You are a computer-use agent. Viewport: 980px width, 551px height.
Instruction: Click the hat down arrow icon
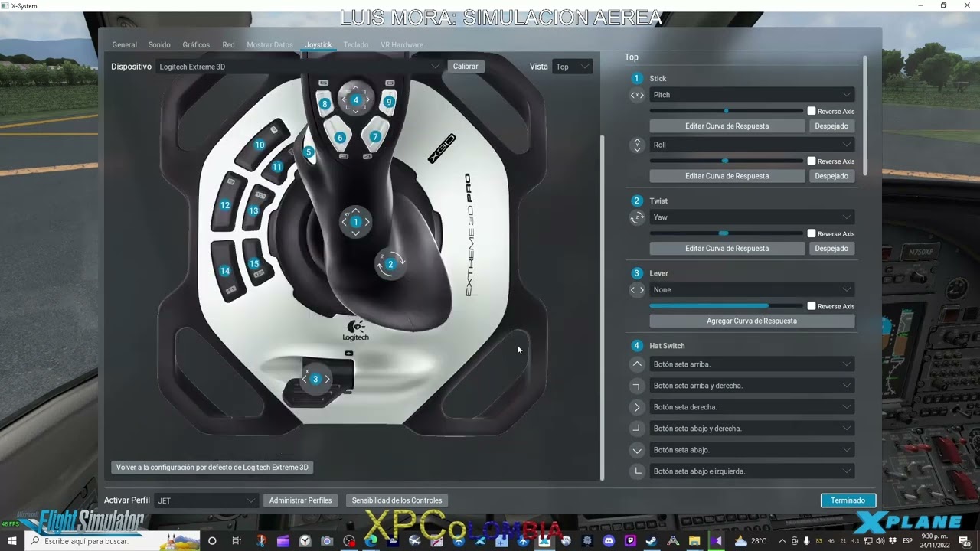(x=637, y=450)
